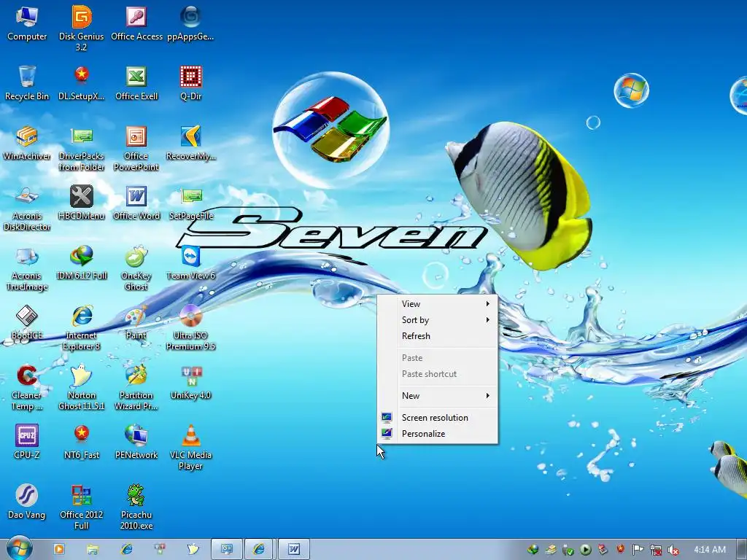Select Partition Wizard Pr... icon
The image size is (747, 560).
(136, 388)
